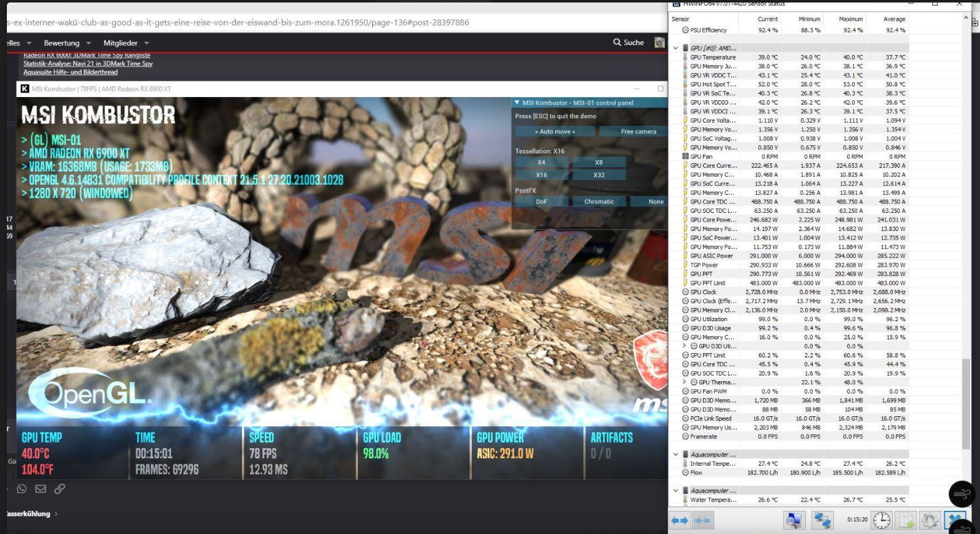Screen dimensions: 980x534
Task: Click the icon beside PCIe Link Speed
Action: pyautogui.click(x=685, y=418)
